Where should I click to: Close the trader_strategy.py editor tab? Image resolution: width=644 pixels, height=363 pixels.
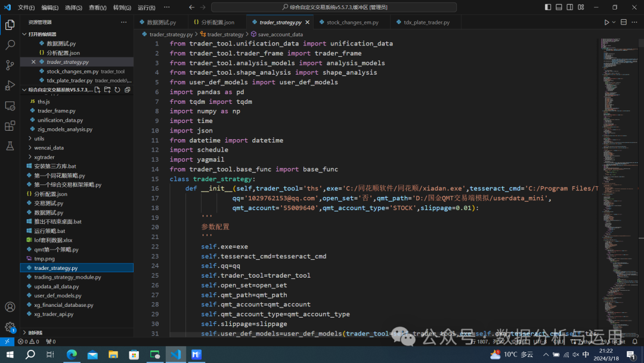307,22
